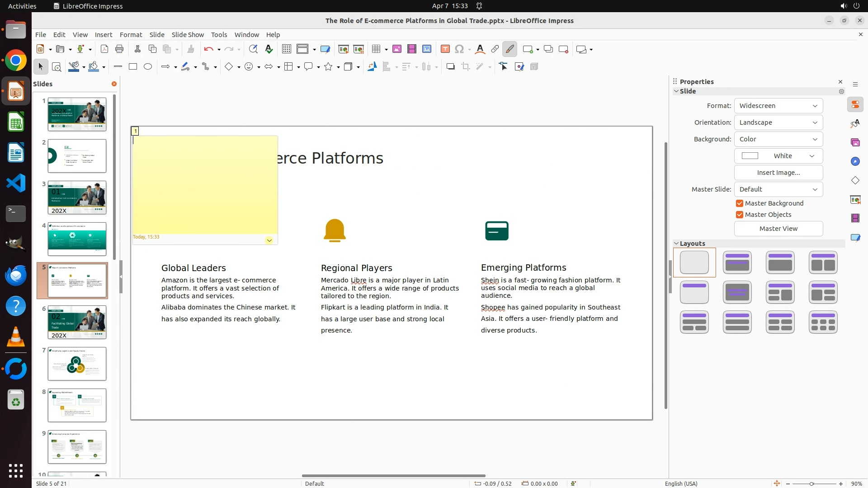Click the Insert Image toolbar icon
Viewport: 868px width, 488px height.
click(397, 49)
